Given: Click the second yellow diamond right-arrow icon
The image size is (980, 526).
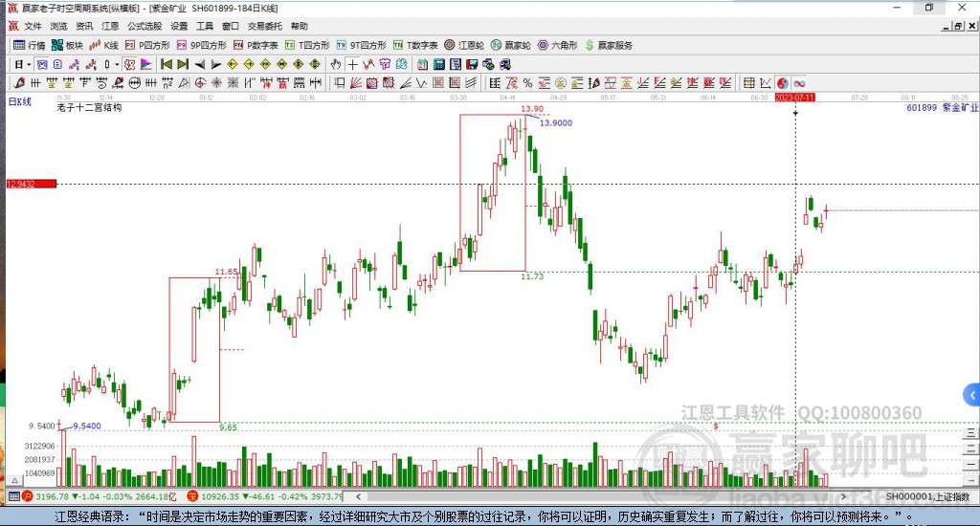Looking at the screenshot, I should (x=249, y=64).
